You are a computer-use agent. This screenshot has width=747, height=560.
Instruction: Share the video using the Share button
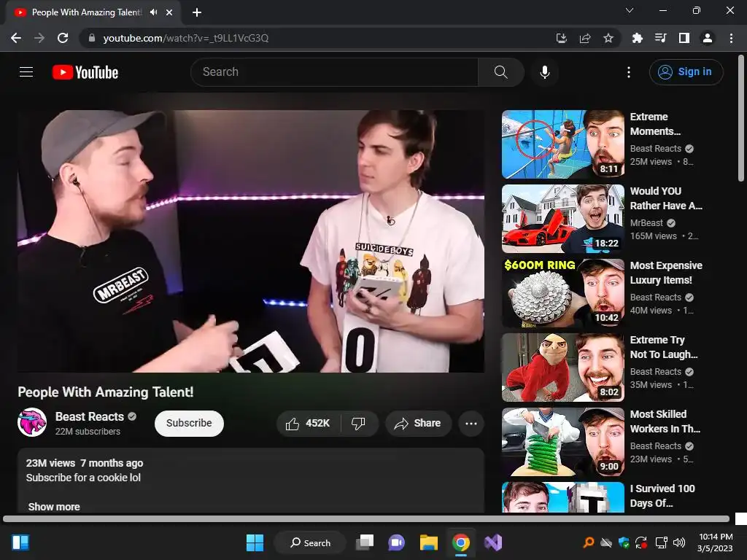(x=418, y=424)
